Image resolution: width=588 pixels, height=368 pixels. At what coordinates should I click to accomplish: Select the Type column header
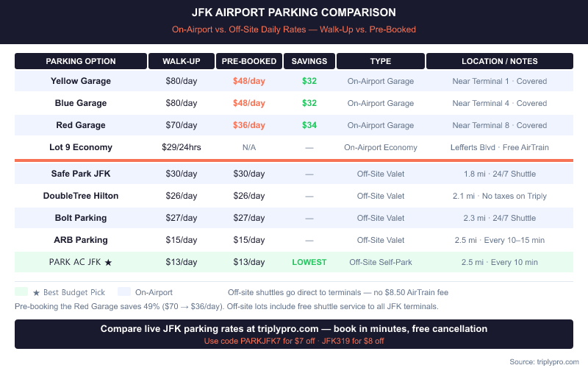(x=381, y=61)
